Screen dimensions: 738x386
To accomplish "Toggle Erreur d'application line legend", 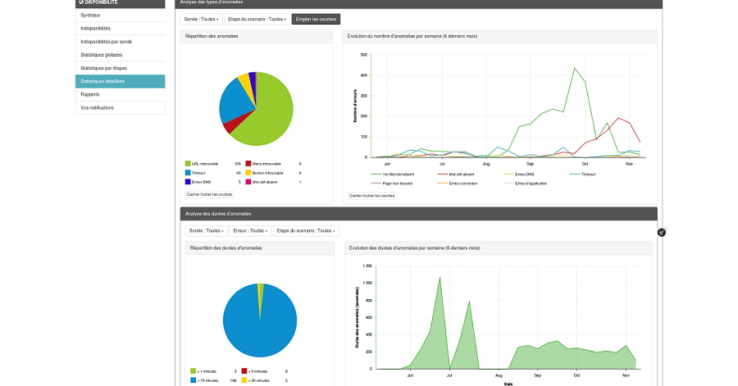I will pyautogui.click(x=525, y=183).
